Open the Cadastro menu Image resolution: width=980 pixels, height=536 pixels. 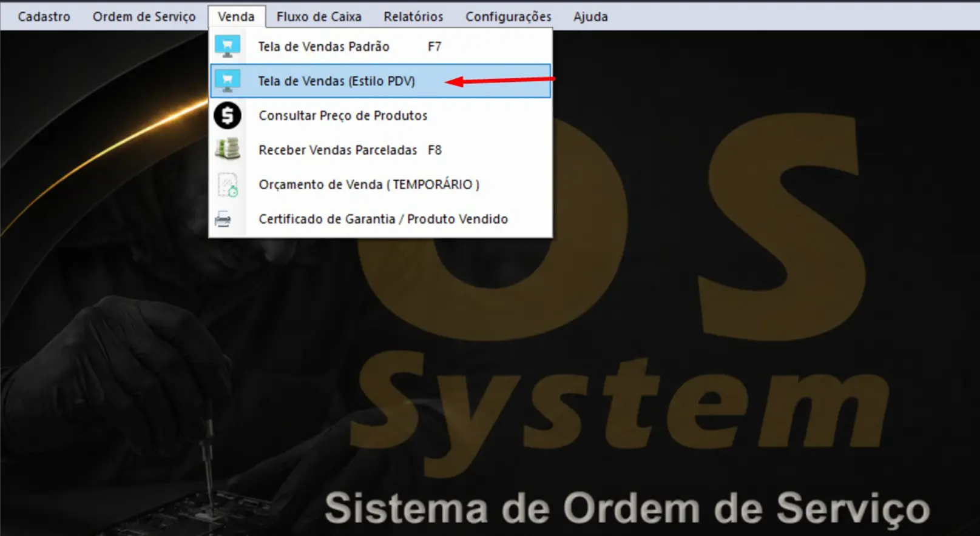point(44,16)
